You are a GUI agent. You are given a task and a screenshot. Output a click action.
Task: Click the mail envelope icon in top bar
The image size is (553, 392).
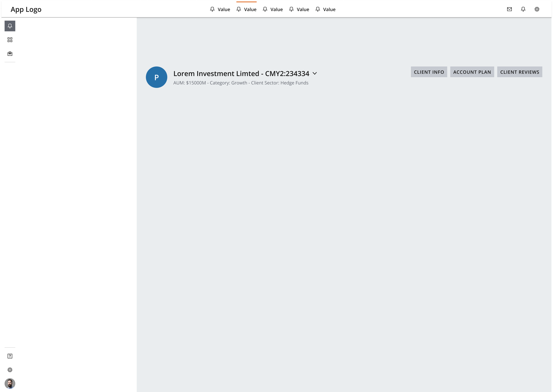509,9
